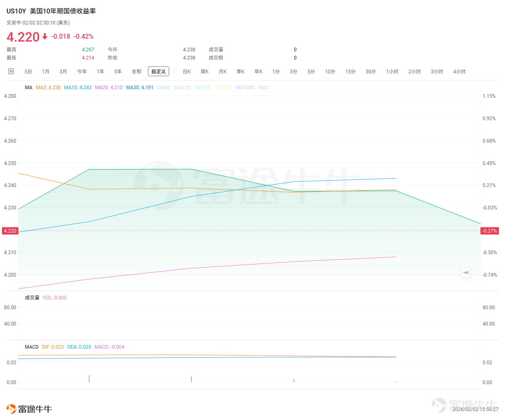Switch chart to 季K quarterly candles
The height and width of the screenshot is (420, 505).
click(x=240, y=72)
